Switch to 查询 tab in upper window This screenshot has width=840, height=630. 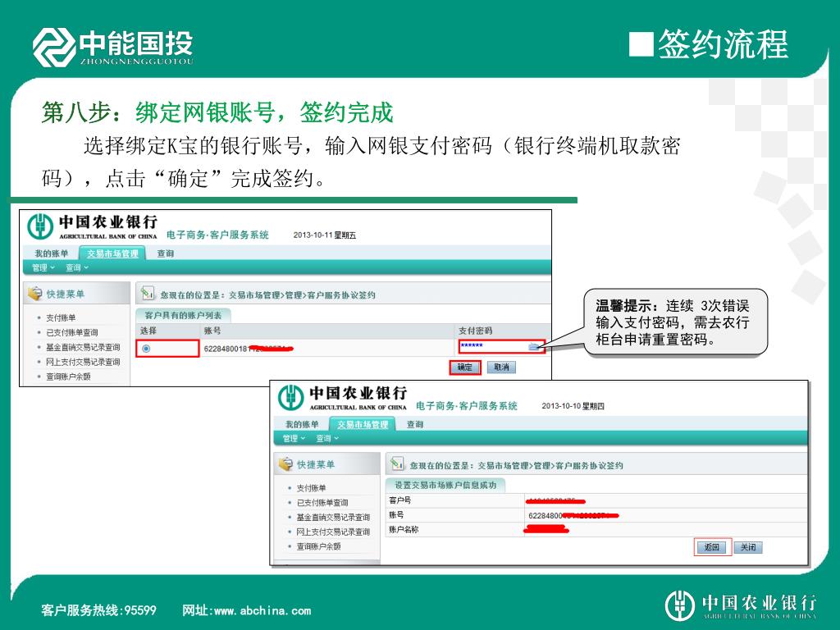[x=165, y=253]
